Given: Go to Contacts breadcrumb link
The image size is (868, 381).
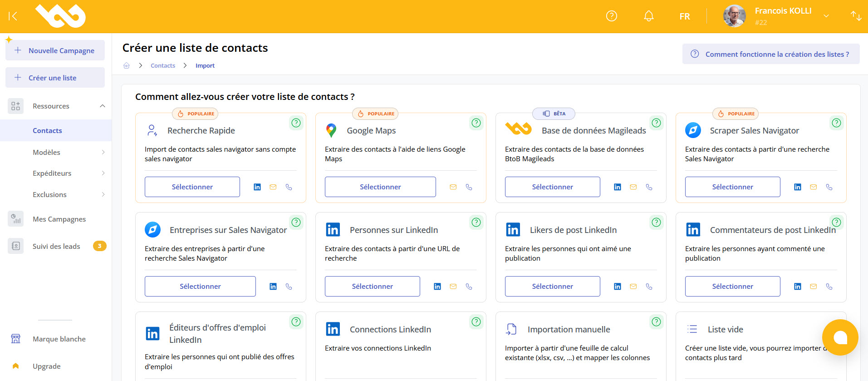Looking at the screenshot, I should [x=163, y=65].
